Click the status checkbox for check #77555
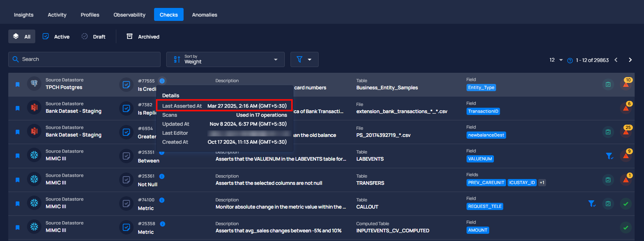Viewport: 644px width, 241px height. (x=126, y=85)
